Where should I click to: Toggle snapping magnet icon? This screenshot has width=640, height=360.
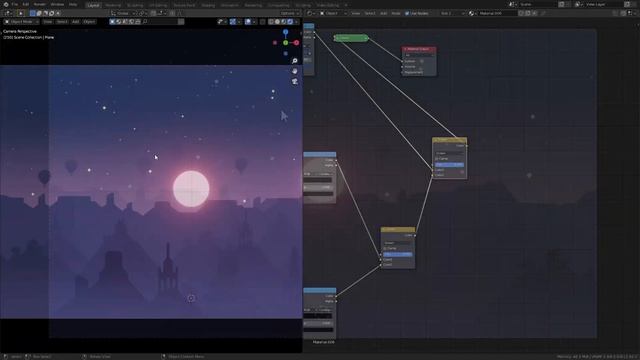tap(154, 13)
